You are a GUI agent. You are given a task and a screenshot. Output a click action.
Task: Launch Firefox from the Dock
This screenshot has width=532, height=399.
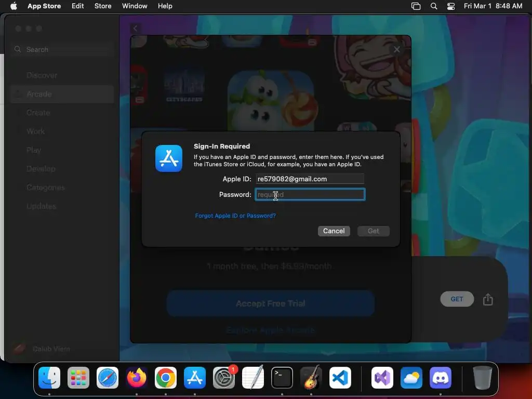[x=137, y=378]
